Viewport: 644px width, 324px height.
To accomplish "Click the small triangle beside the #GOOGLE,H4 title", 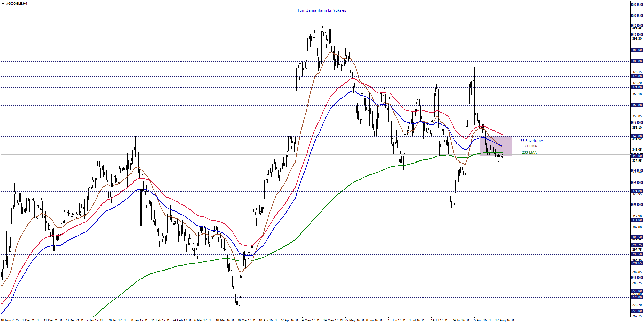I will [x=3, y=4].
